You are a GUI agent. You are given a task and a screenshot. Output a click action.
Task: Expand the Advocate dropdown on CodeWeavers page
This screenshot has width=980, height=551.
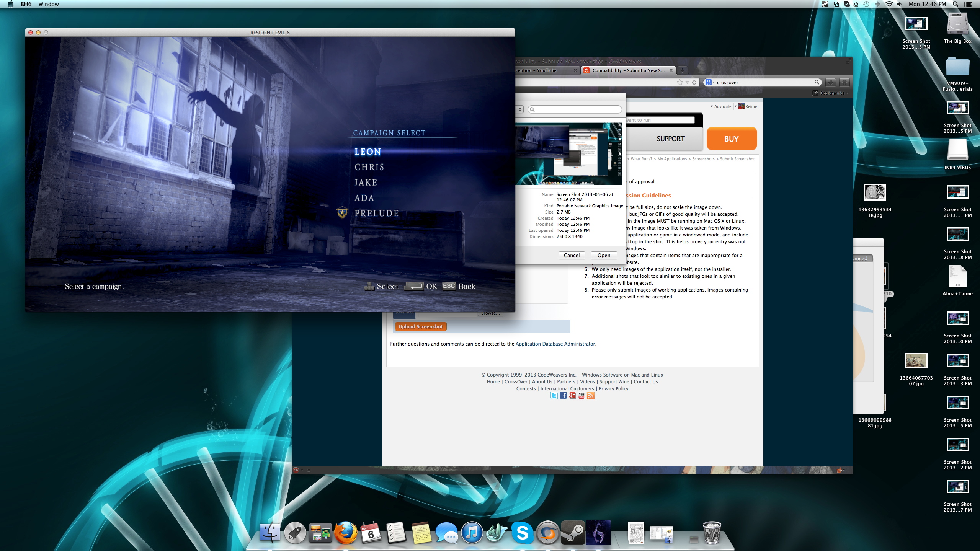720,106
